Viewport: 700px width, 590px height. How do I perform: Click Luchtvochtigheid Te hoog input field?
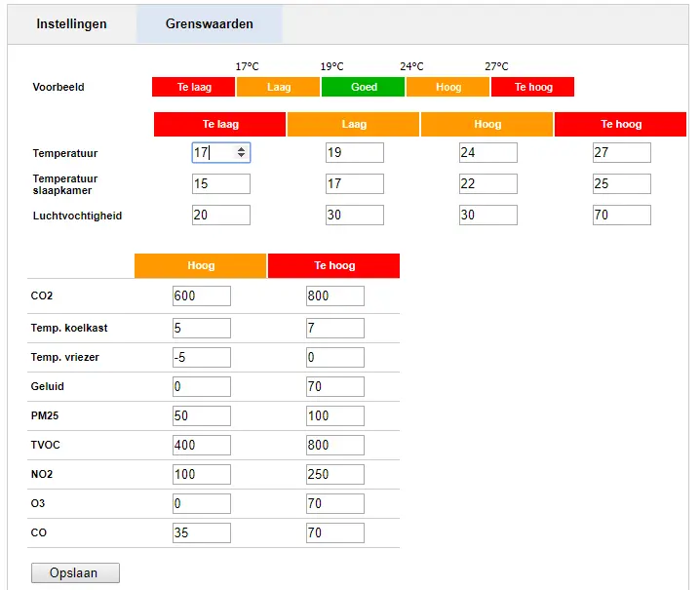tap(621, 216)
